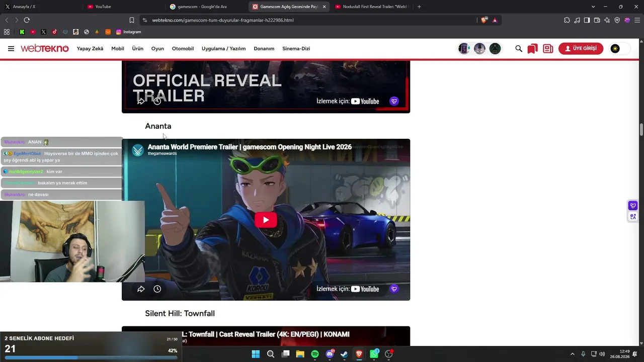Open the Brave Rewards triangle icon
The width and height of the screenshot is (644, 362).
click(x=495, y=20)
